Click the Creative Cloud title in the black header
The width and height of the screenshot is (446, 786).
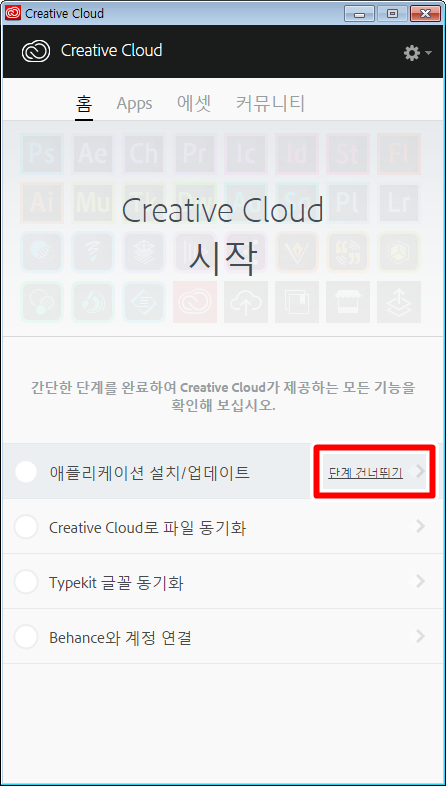[x=111, y=51]
